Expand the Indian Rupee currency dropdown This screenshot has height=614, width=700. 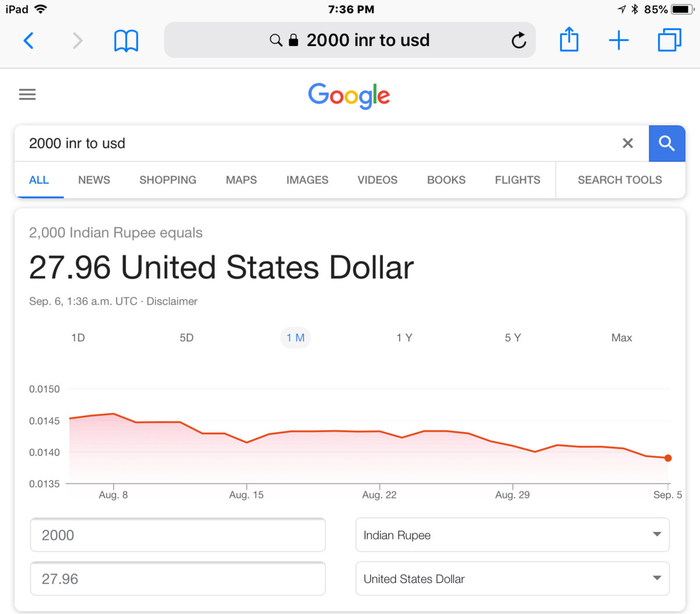point(512,535)
